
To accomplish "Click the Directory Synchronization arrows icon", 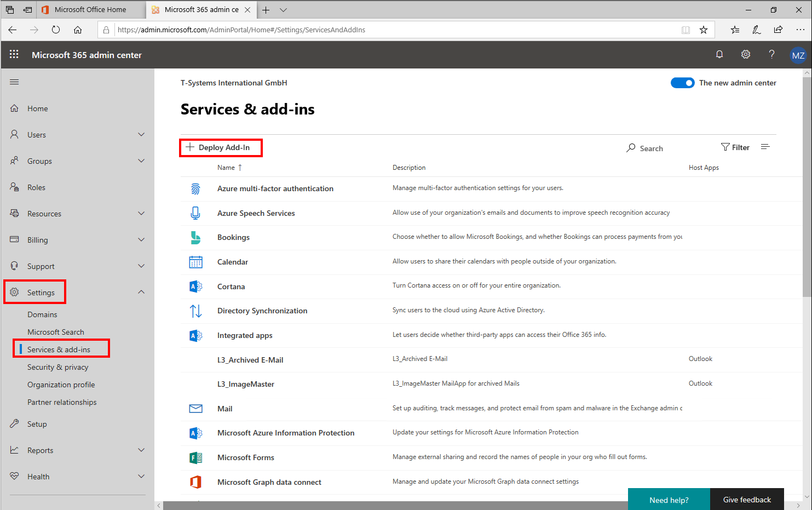I will 195,311.
